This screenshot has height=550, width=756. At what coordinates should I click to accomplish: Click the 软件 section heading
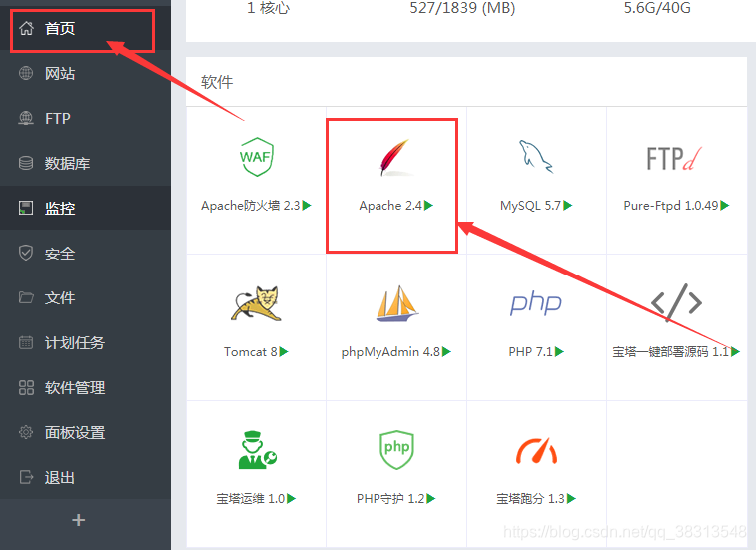[x=217, y=82]
